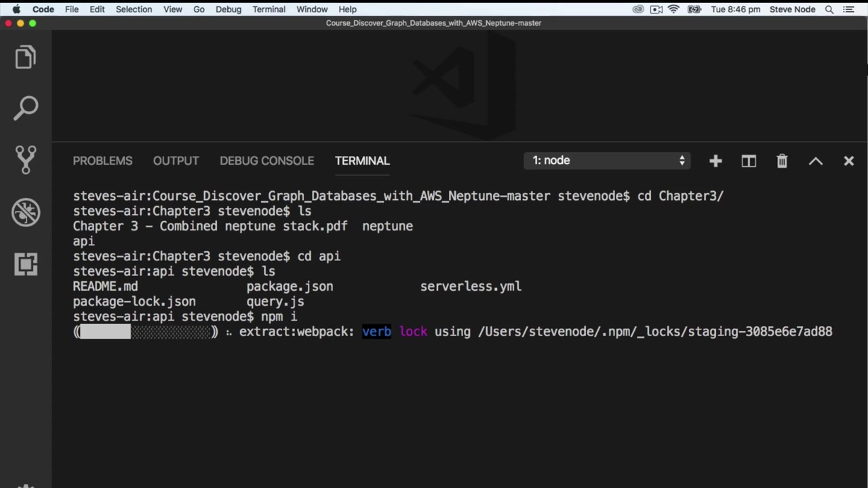
Task: Open the Terminal menu in menu bar
Action: (x=269, y=9)
